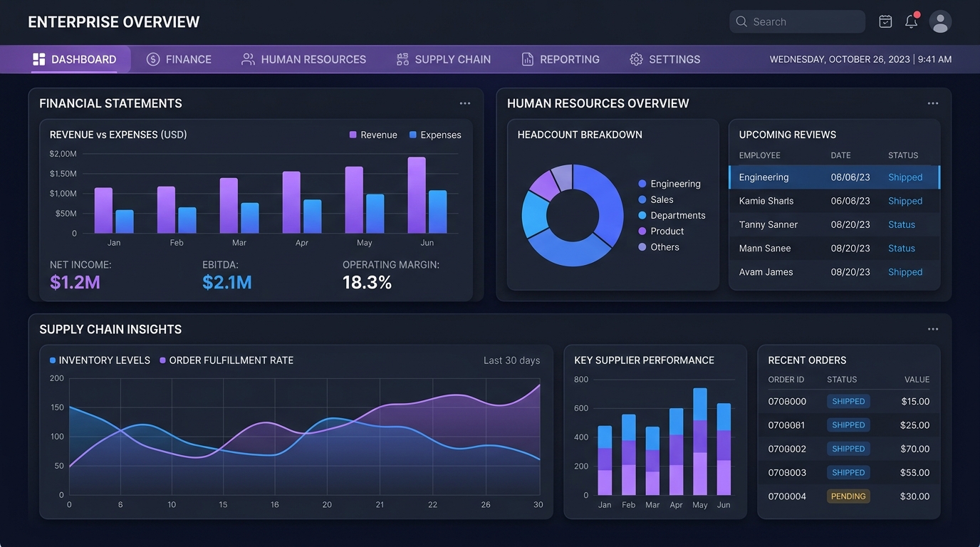
Task: Toggle Departments legend entry
Action: (672, 215)
